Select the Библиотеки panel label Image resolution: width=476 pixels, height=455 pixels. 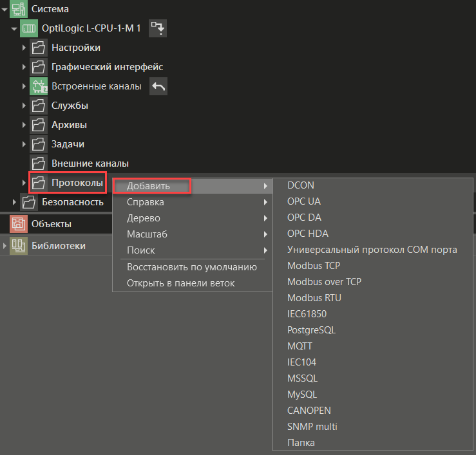59,246
